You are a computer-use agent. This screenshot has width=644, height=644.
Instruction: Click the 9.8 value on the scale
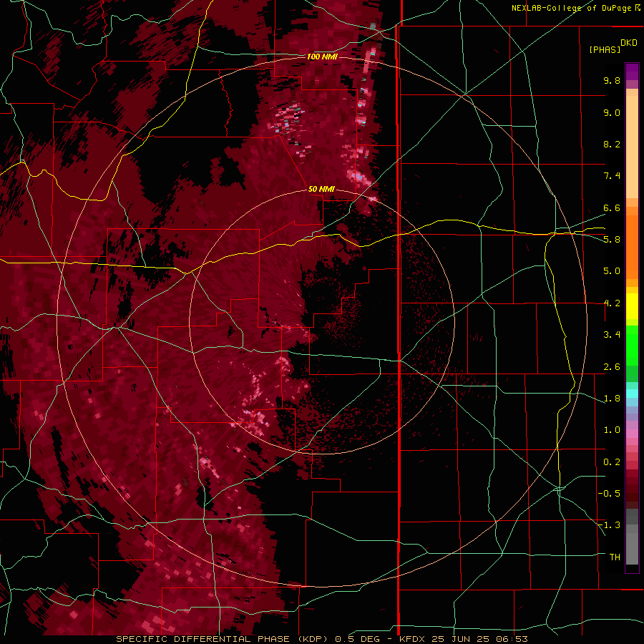(612, 80)
